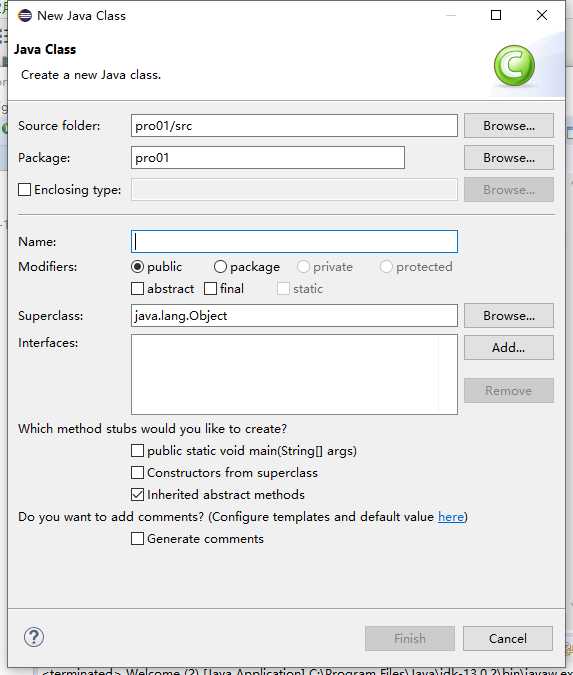This screenshot has height=675, width=573.
Task: Check the abstract modifier checkbox
Action: 137,288
